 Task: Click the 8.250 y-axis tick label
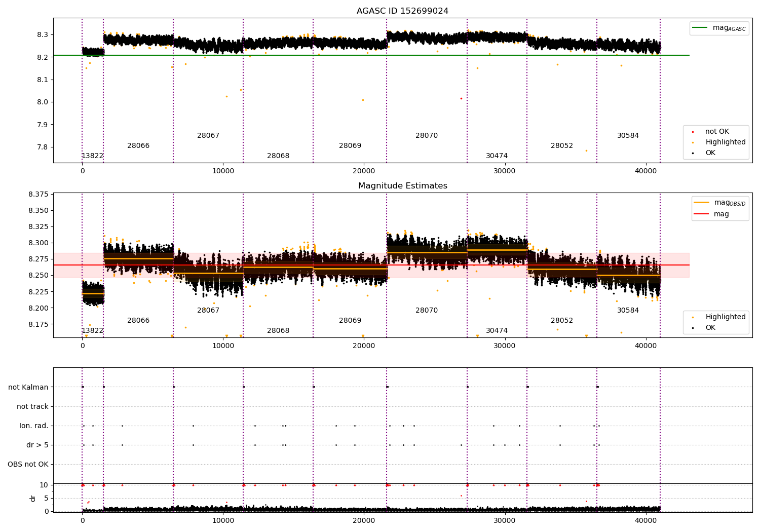[39, 276]
